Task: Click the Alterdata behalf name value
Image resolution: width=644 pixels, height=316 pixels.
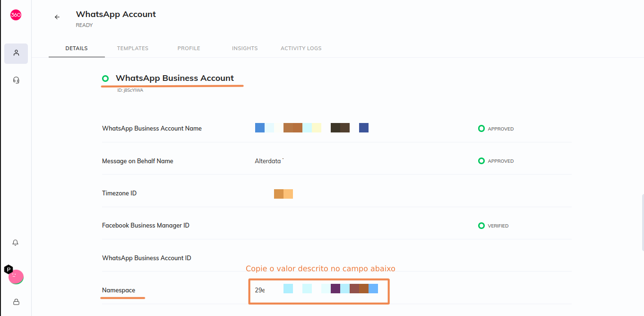Action: pyautogui.click(x=269, y=161)
